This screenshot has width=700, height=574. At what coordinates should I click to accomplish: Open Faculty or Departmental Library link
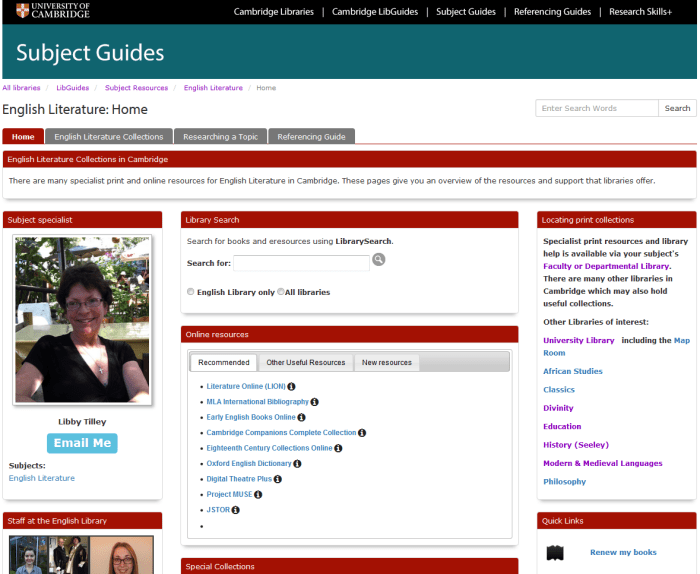tap(606, 266)
